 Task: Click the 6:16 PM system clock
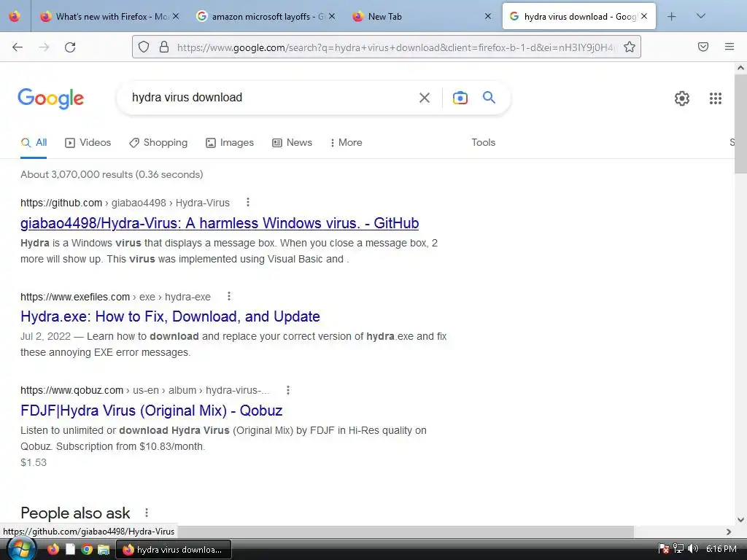[x=721, y=548]
